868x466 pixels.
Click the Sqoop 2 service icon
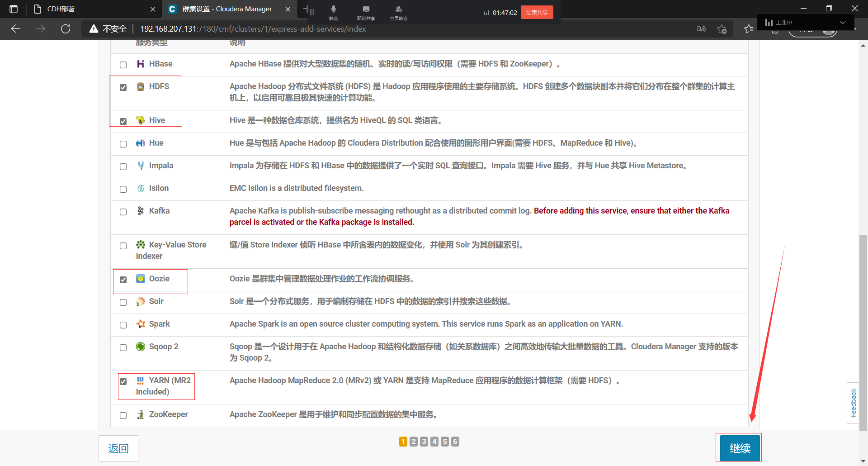point(141,347)
